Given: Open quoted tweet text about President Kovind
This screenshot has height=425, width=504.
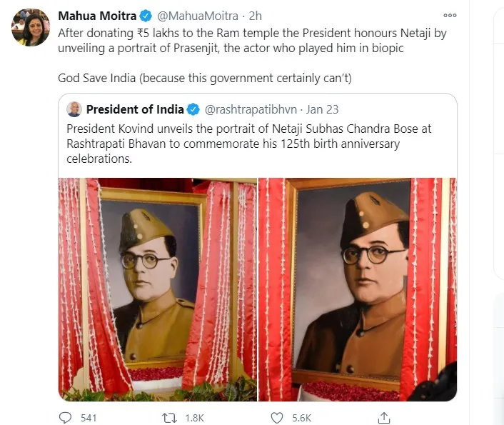Looking at the screenshot, I should [x=248, y=144].
